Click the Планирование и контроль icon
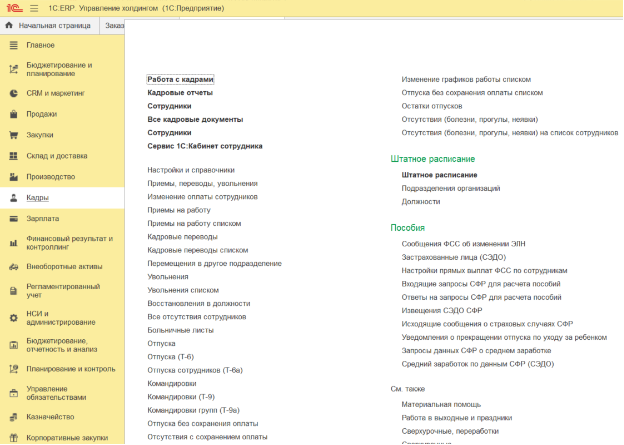The width and height of the screenshot is (624, 445). coord(14,369)
